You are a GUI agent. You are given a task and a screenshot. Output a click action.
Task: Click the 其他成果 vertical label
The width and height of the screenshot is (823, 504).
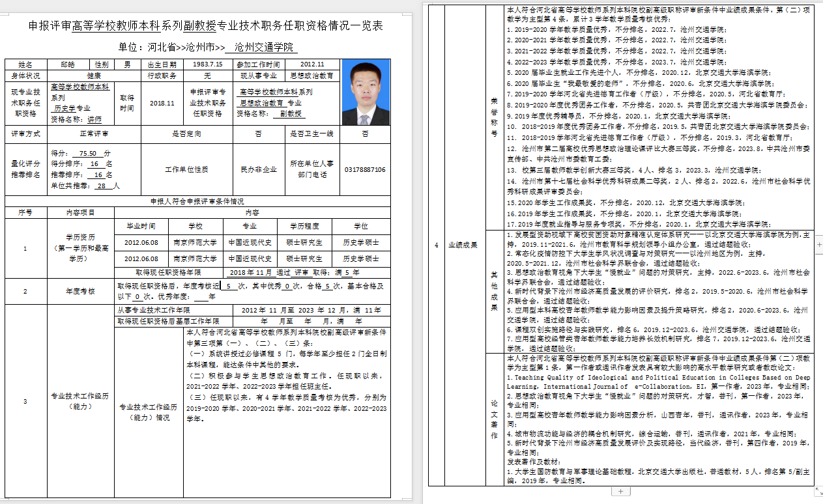point(494,290)
